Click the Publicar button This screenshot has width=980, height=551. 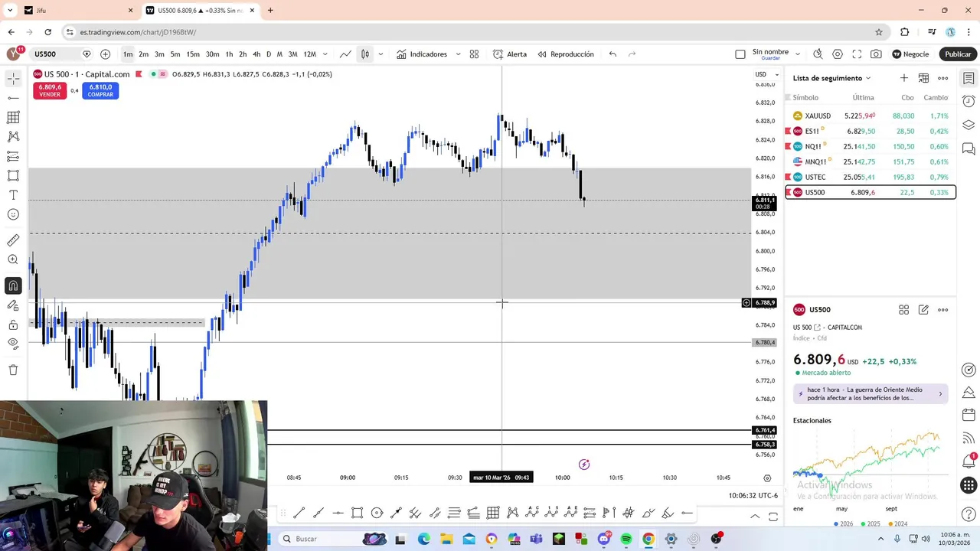click(x=958, y=54)
